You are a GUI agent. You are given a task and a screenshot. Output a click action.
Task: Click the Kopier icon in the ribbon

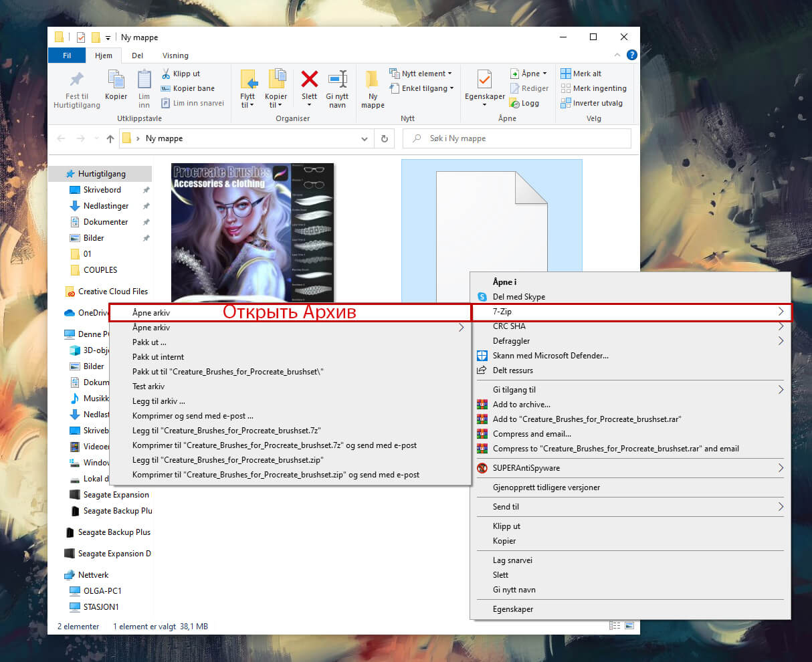(116, 86)
